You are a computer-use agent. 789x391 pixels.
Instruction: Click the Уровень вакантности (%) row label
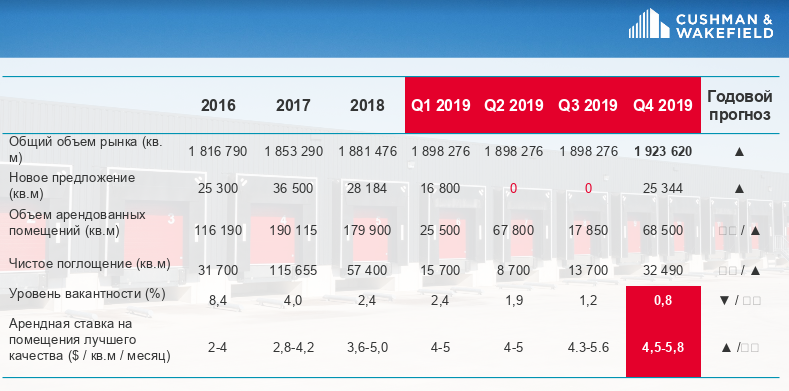click(x=87, y=294)
